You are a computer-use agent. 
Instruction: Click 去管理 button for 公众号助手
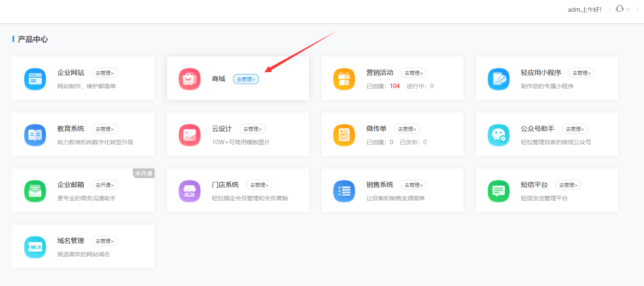575,129
